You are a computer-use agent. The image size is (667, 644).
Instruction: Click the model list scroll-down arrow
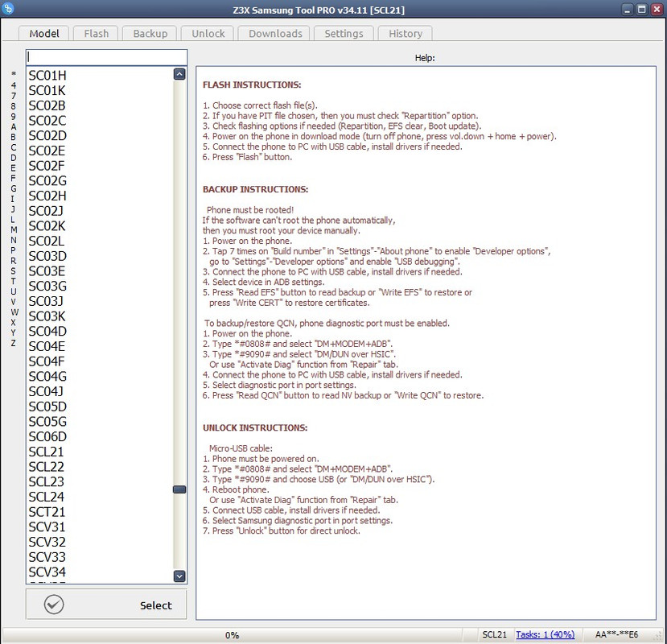179,576
